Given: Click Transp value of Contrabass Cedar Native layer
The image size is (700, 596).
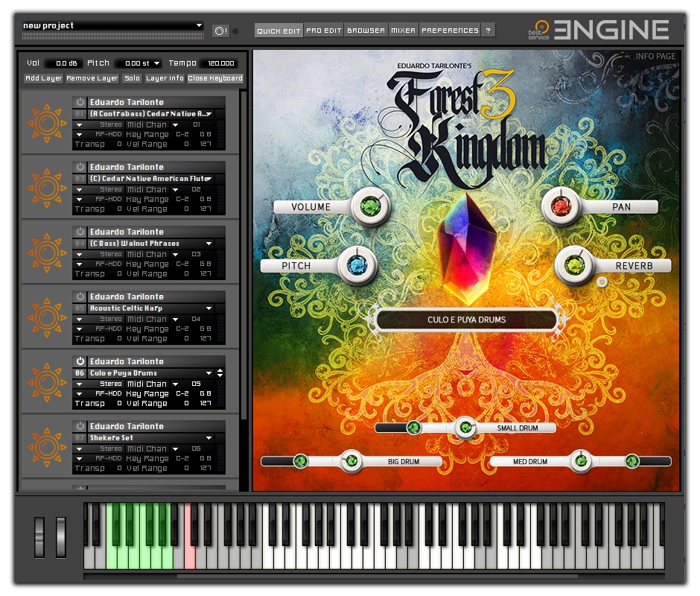Looking at the screenshot, I should click(119, 145).
